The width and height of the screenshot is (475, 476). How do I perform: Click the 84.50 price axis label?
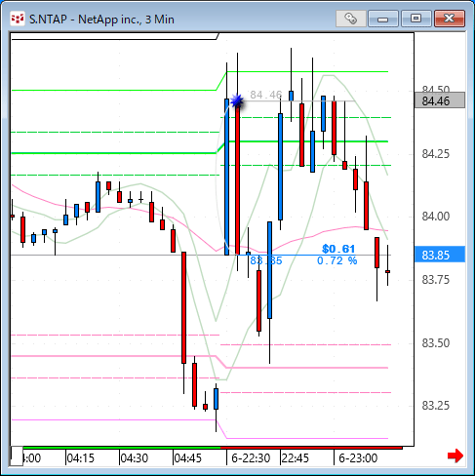pos(436,89)
